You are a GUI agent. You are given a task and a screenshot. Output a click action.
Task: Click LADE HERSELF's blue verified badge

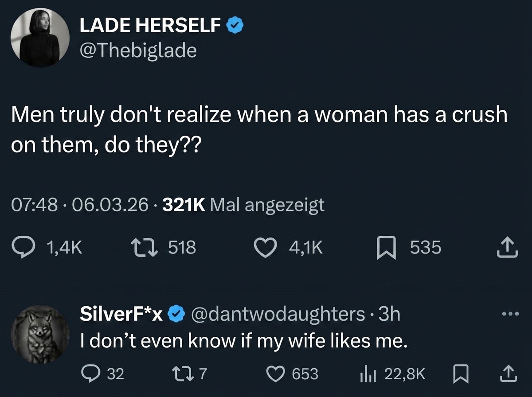click(x=235, y=26)
